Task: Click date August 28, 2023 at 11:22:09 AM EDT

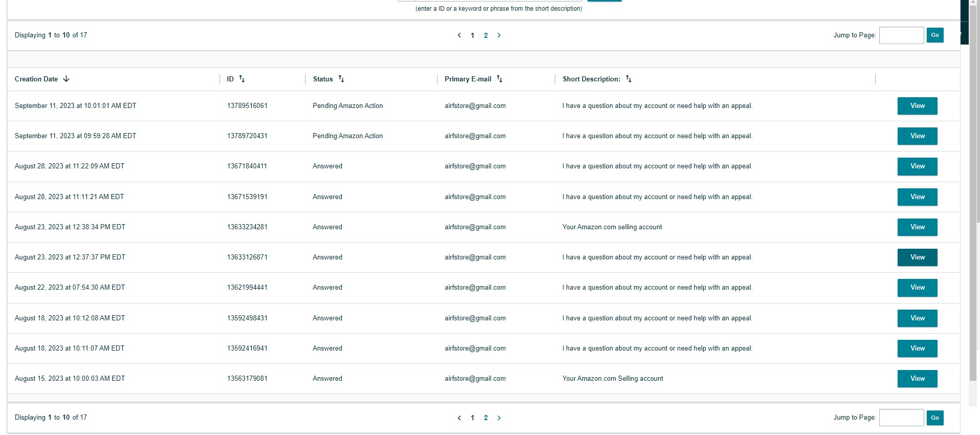Action: pyautogui.click(x=70, y=166)
